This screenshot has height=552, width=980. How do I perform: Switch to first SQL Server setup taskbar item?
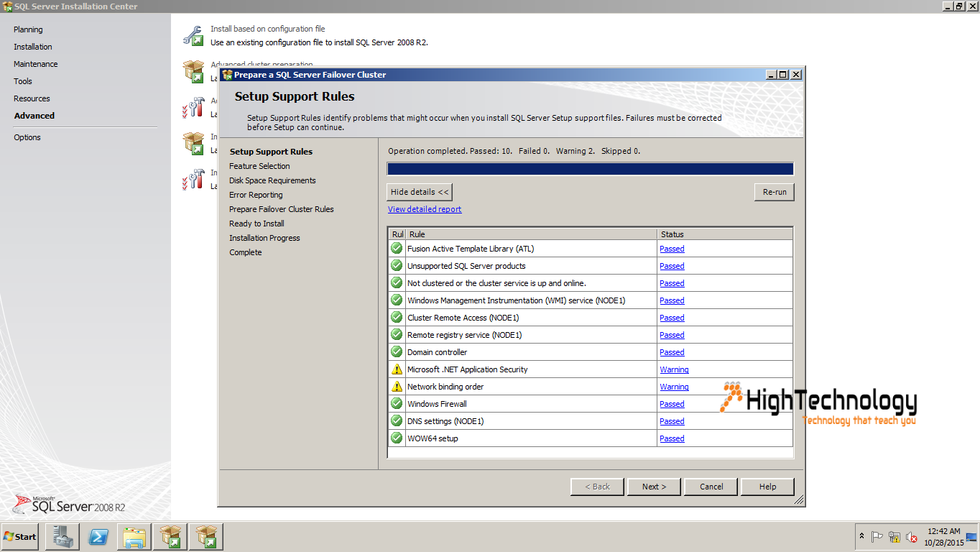click(170, 537)
